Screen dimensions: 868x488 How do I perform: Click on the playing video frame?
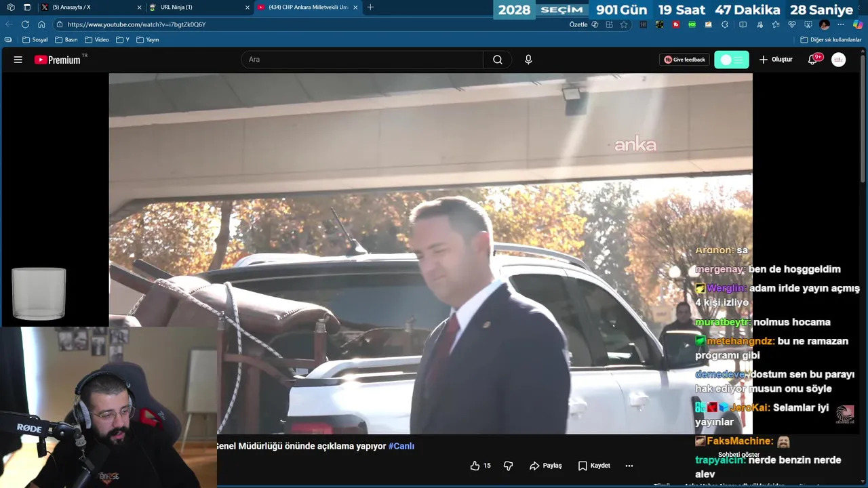click(431, 253)
